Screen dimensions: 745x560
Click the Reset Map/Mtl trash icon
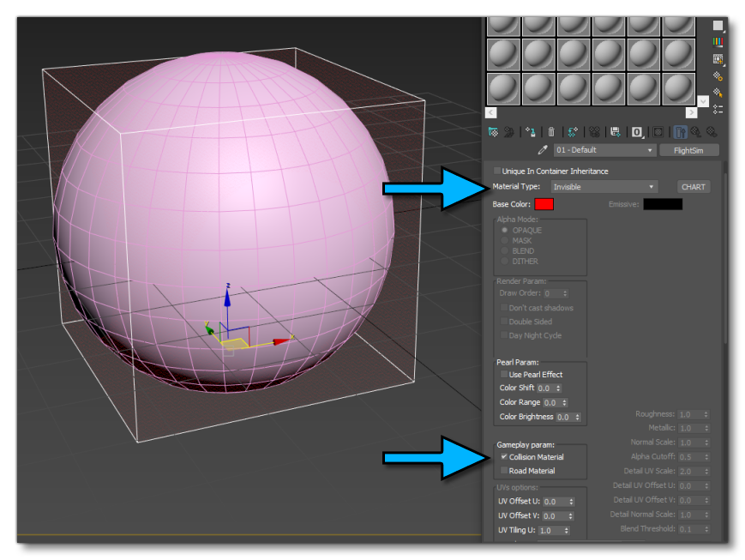[x=552, y=131]
